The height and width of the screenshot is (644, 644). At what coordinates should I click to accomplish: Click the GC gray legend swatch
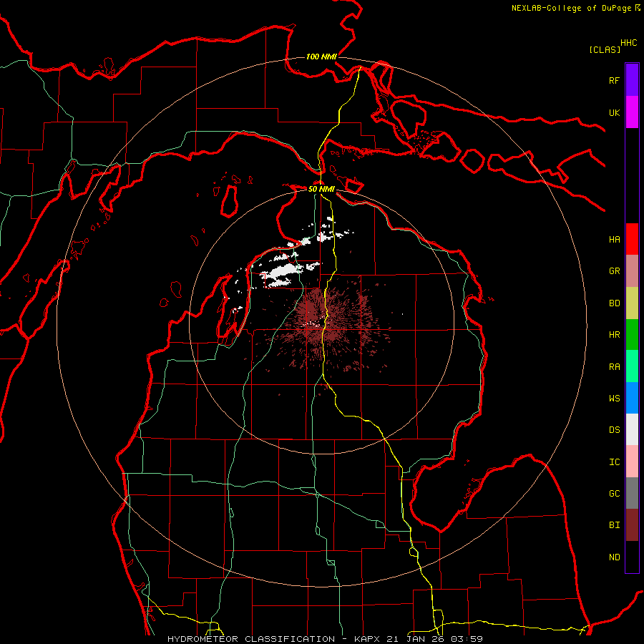(632, 493)
